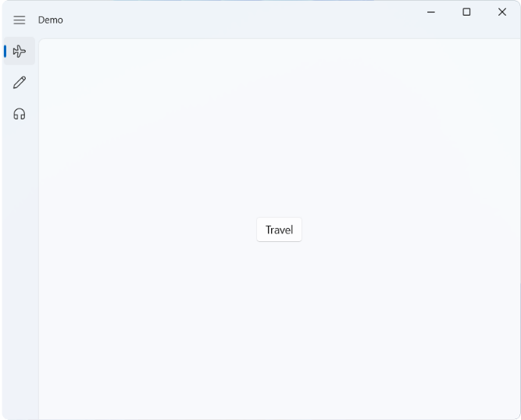Maximize the Demo window
The width and height of the screenshot is (521, 420).
click(x=466, y=12)
